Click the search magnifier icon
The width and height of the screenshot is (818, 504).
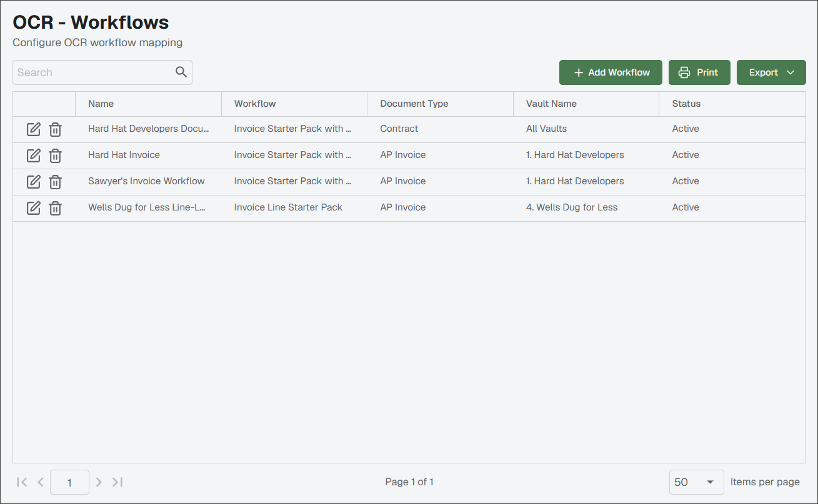[x=181, y=72]
